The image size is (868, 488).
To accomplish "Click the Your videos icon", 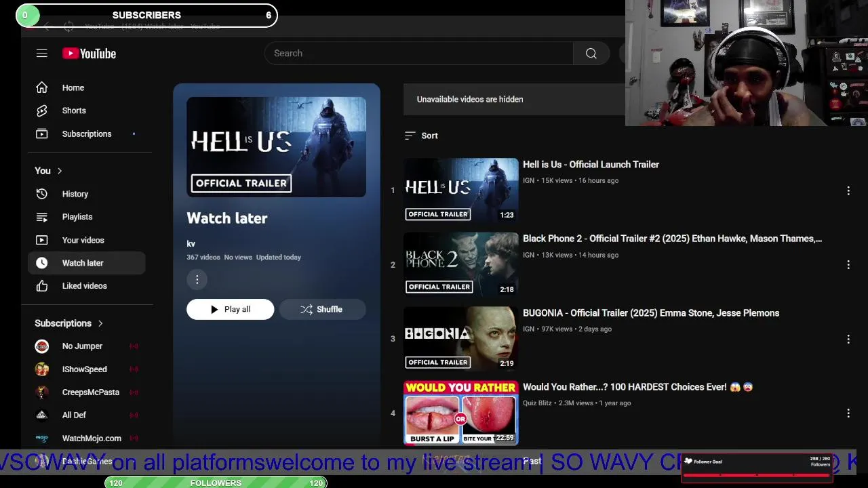I will coord(42,240).
